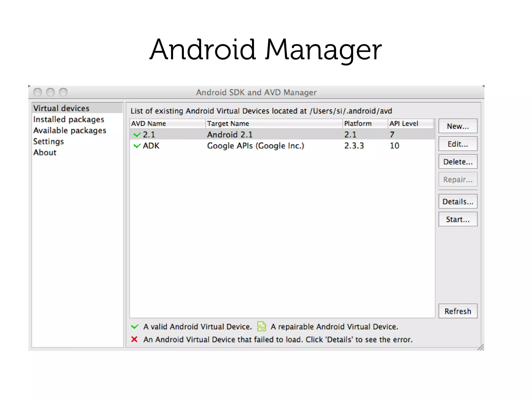532x399 pixels.
Task: Click green checkmark icon of ADK AVD
Action: (137, 146)
